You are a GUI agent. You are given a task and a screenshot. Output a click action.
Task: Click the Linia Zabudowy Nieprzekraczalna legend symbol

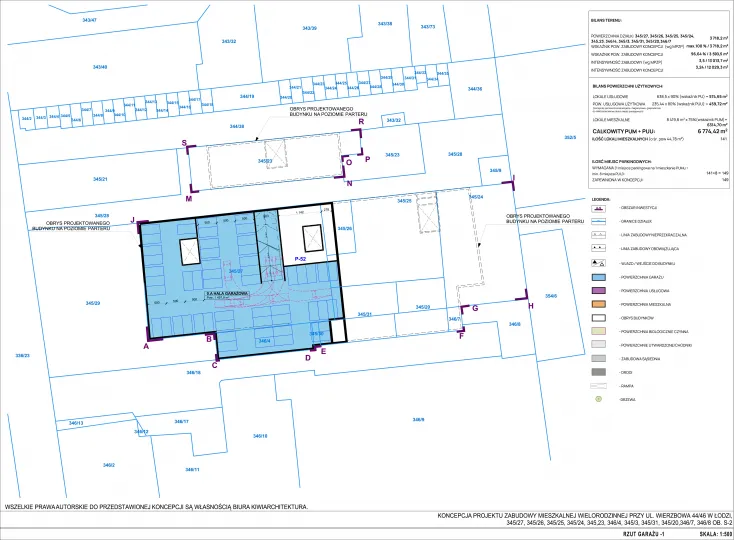600,234
